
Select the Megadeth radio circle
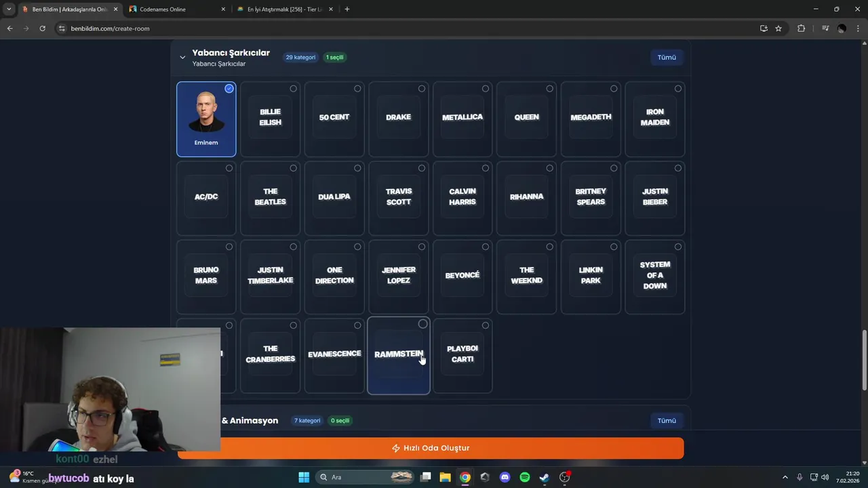click(x=614, y=89)
